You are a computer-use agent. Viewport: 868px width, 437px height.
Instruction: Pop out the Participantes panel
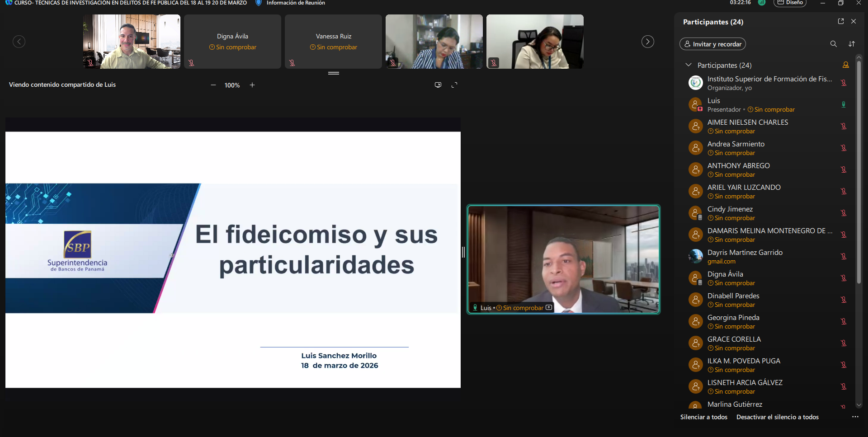pos(841,21)
